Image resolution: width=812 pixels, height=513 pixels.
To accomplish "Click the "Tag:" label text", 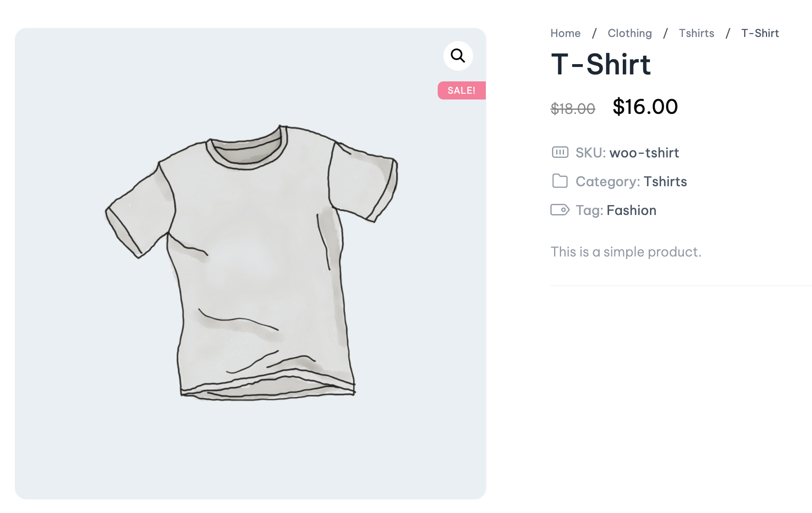I will pyautogui.click(x=589, y=210).
